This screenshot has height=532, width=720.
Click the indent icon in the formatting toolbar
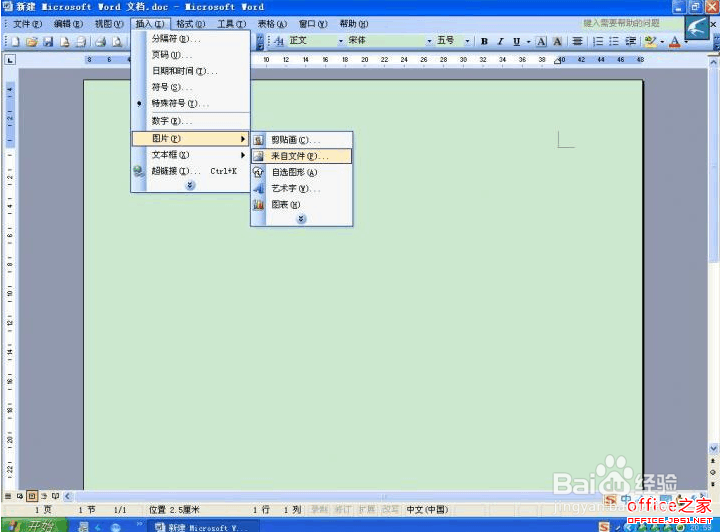pyautogui.click(x=630, y=41)
